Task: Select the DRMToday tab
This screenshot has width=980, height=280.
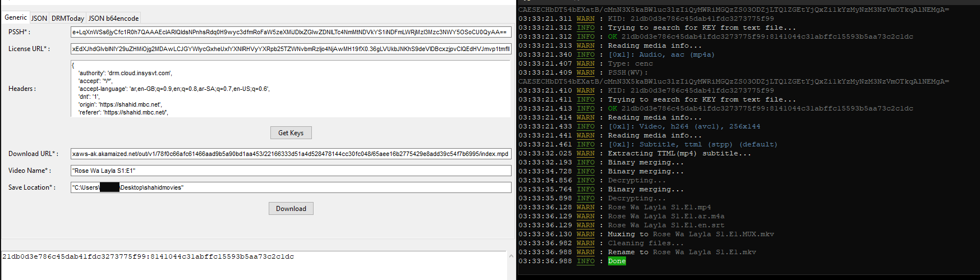Action: (x=68, y=19)
